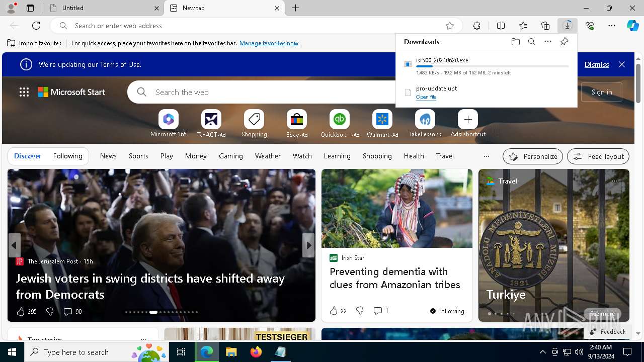
Task: Close the Terms of Use banner X
Action: click(x=622, y=64)
